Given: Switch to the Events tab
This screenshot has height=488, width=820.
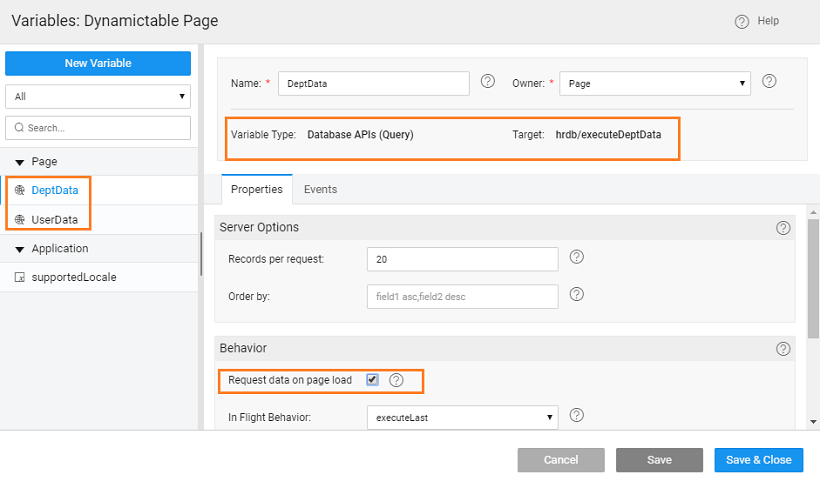Looking at the screenshot, I should tap(320, 189).
